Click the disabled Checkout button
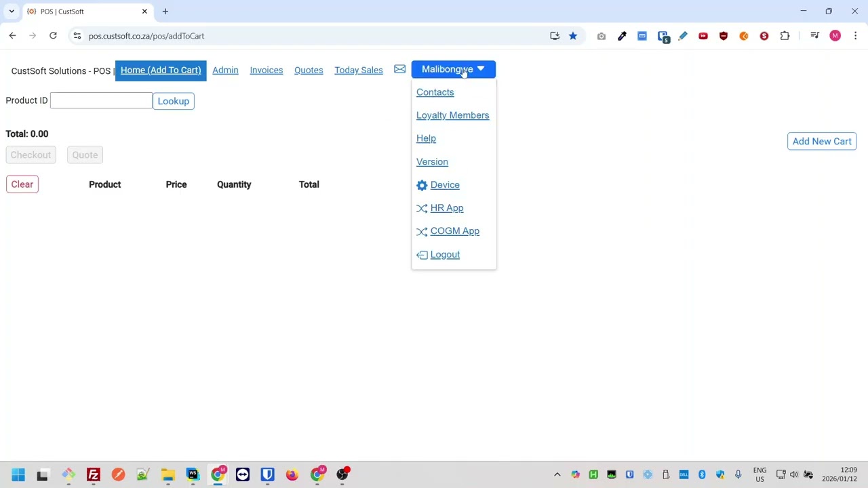This screenshot has width=868, height=488. [31, 155]
